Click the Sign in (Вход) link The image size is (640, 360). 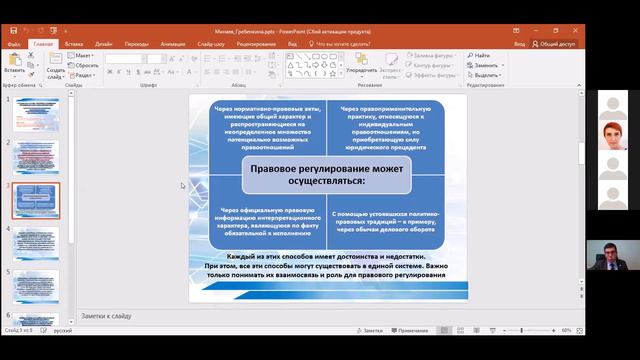click(x=520, y=44)
